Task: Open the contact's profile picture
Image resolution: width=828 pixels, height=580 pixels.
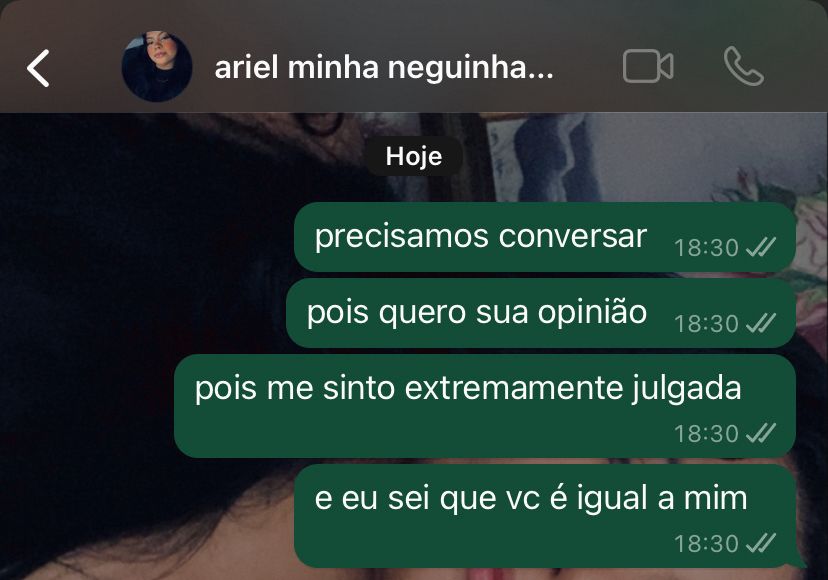Action: [157, 67]
